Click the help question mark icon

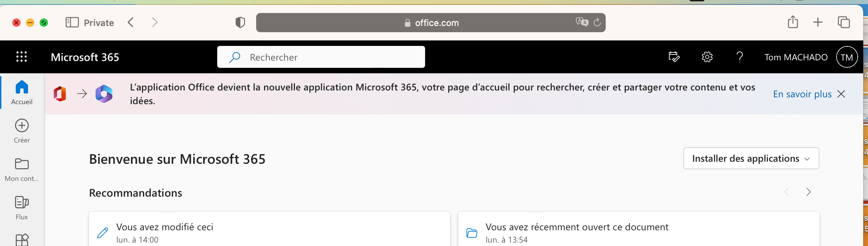point(739,57)
